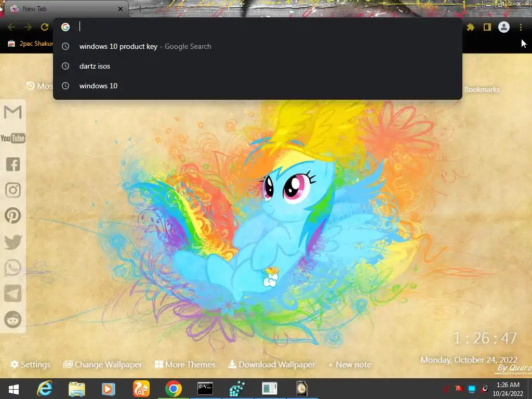Choose 'dartz isos' suggestion
Screen dimensions: 532x399
pyautogui.click(x=258, y=66)
